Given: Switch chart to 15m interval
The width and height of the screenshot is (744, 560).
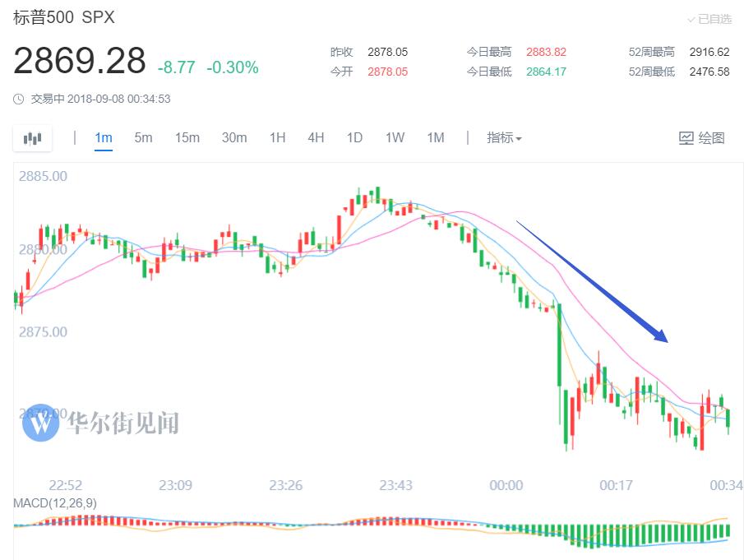Looking at the screenshot, I should 187,138.
